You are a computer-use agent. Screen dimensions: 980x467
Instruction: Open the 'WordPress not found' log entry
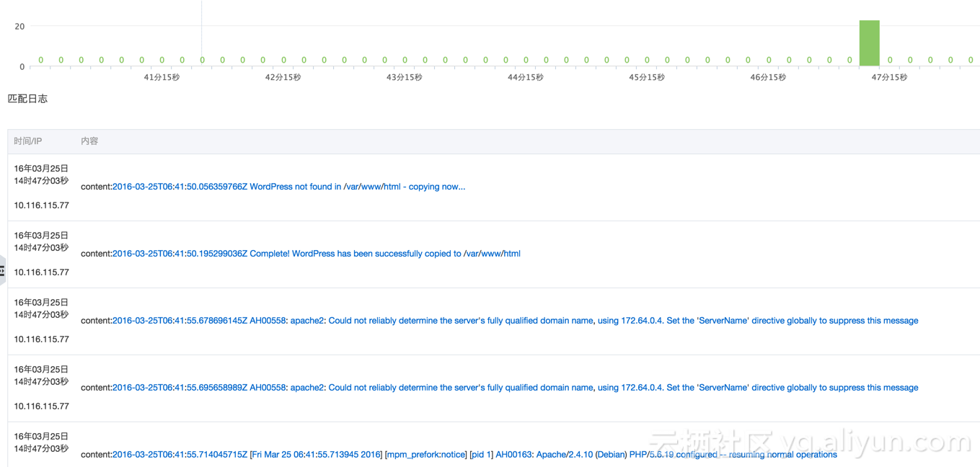point(288,187)
